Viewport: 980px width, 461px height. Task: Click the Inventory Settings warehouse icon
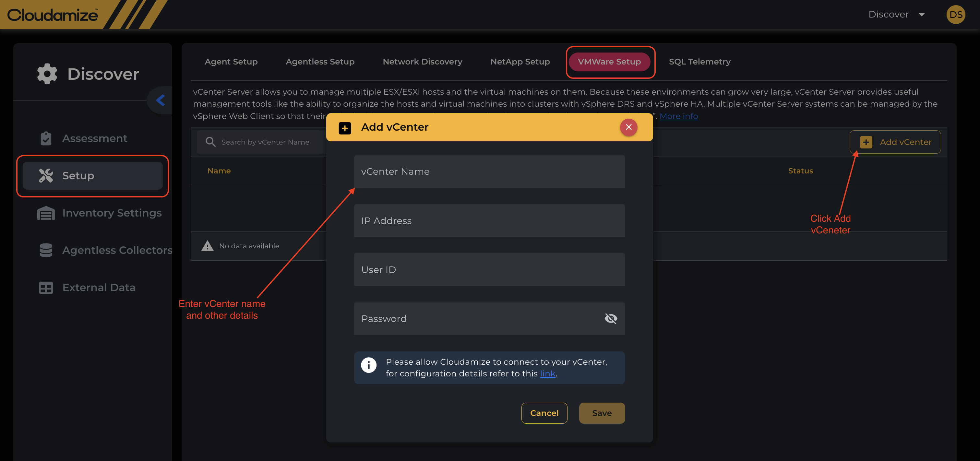coord(46,213)
